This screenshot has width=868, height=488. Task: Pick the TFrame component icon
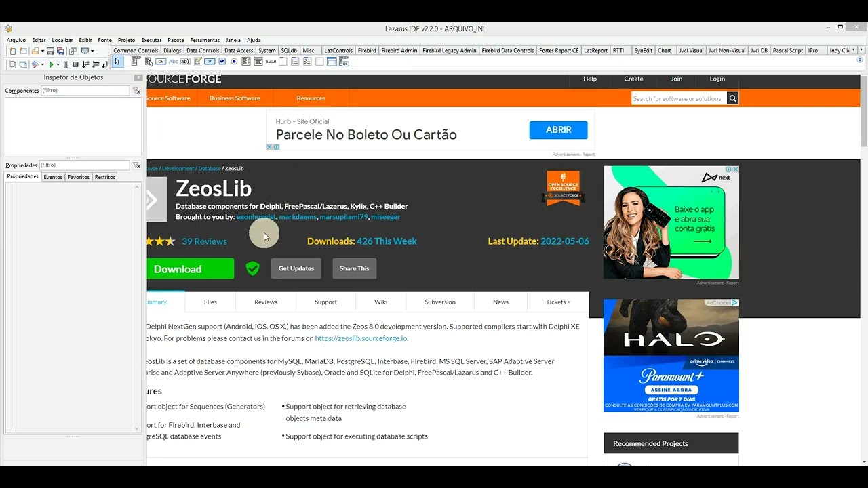[332, 62]
